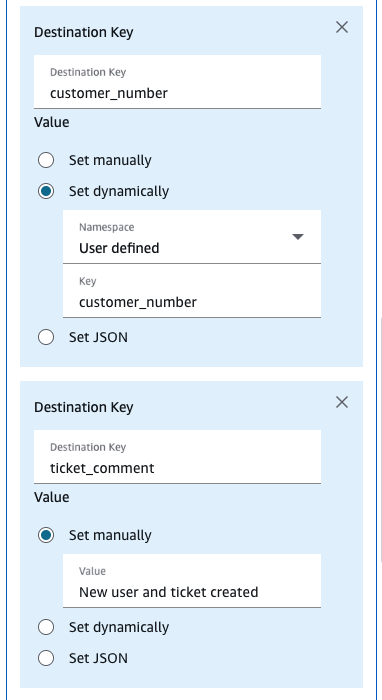Remove the customer_number destination key block

(341, 27)
